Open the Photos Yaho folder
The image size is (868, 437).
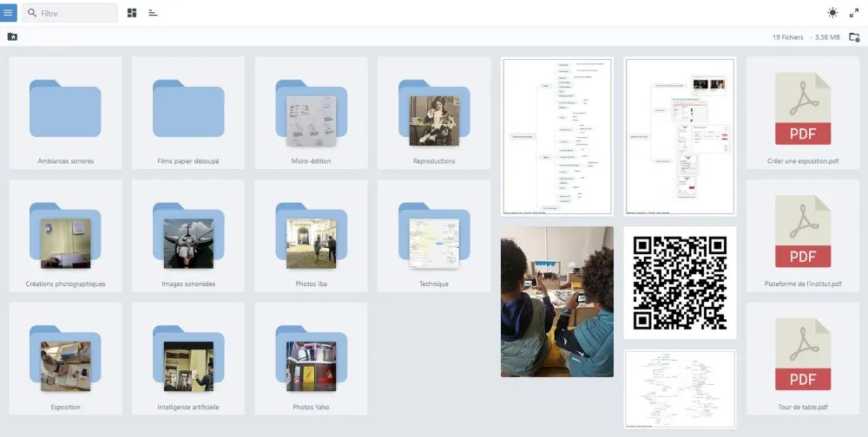click(x=311, y=358)
